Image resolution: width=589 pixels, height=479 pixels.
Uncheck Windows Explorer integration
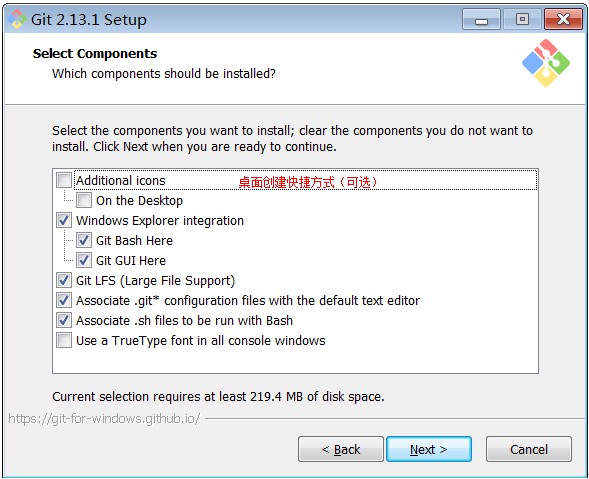64,220
